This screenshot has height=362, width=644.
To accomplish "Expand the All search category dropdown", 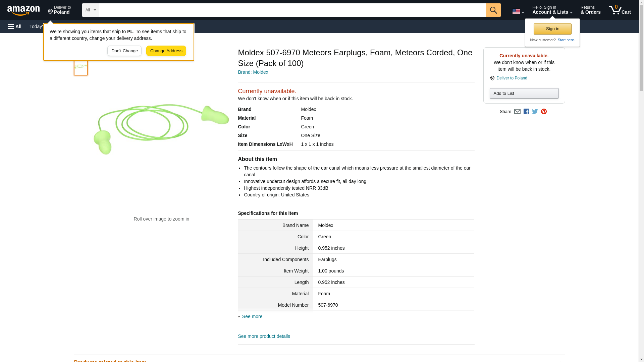I will click(90, 10).
